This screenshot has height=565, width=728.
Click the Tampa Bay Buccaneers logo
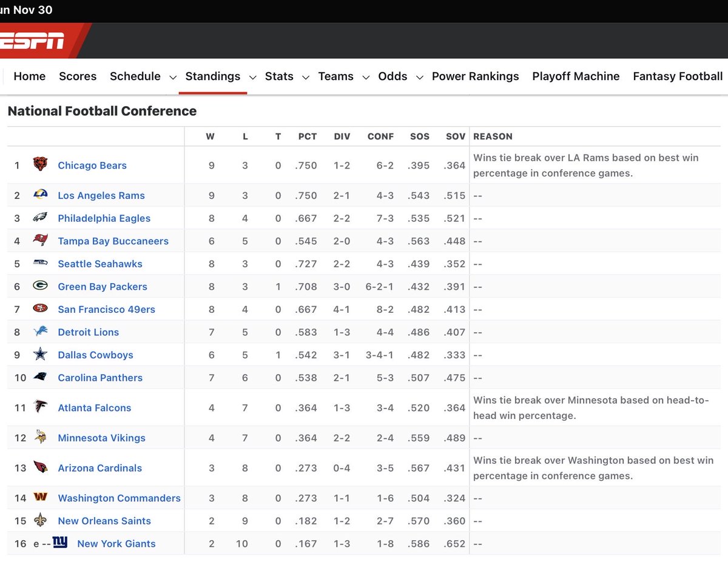click(40, 241)
